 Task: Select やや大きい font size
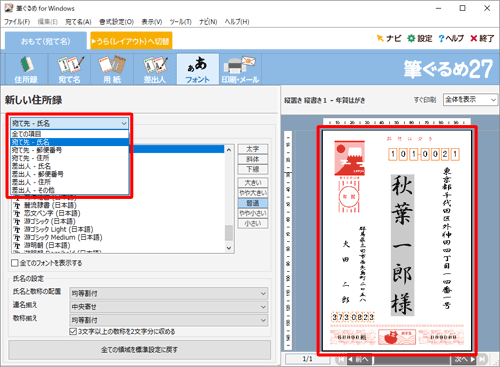(x=253, y=193)
